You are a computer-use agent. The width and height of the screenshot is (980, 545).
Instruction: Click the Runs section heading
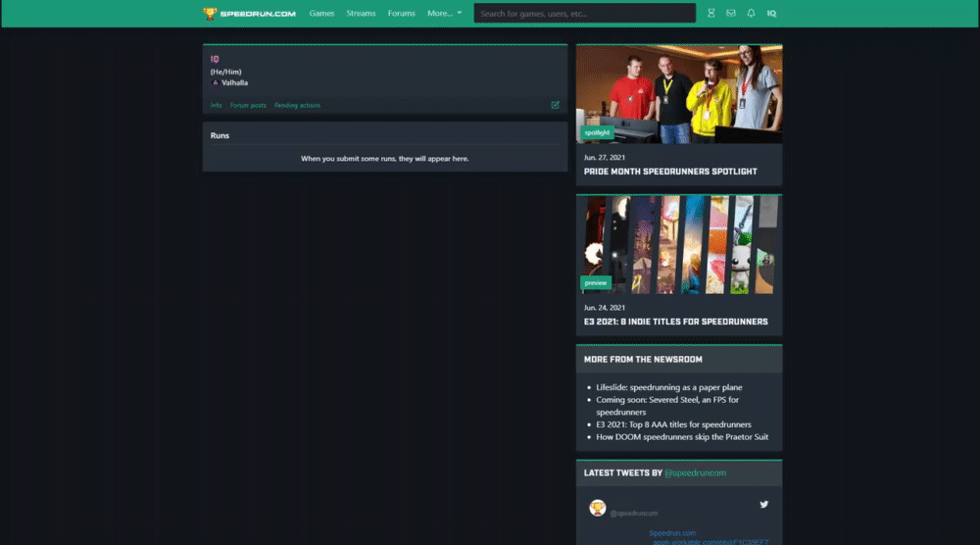[x=220, y=135]
